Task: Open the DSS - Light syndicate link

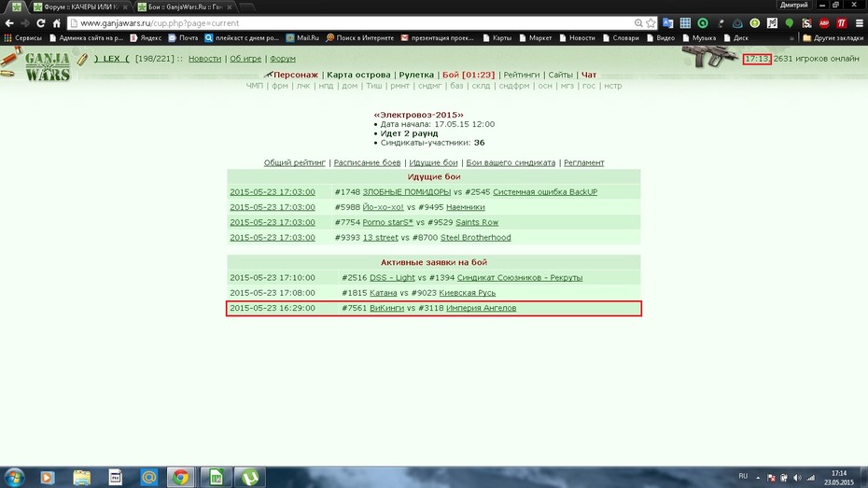Action: (x=393, y=278)
